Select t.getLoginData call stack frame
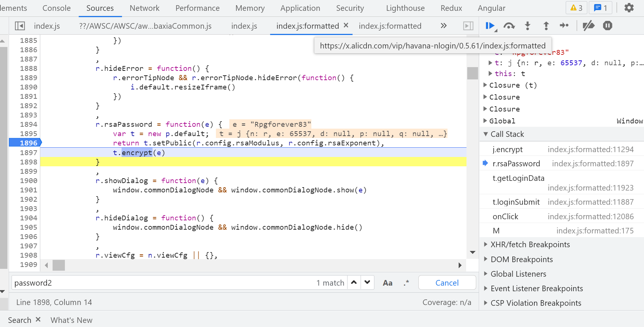Image resolution: width=644 pixels, height=327 pixels. click(x=562, y=183)
